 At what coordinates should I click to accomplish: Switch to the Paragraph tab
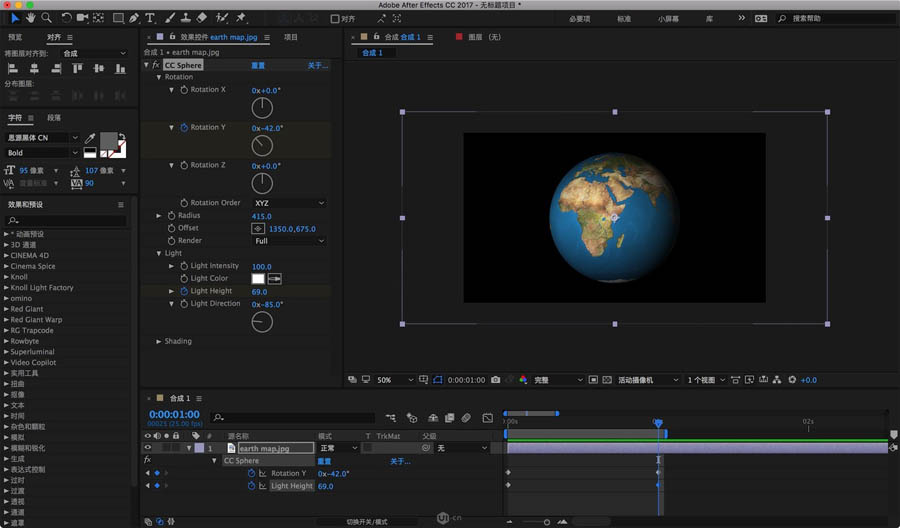pyautogui.click(x=53, y=118)
